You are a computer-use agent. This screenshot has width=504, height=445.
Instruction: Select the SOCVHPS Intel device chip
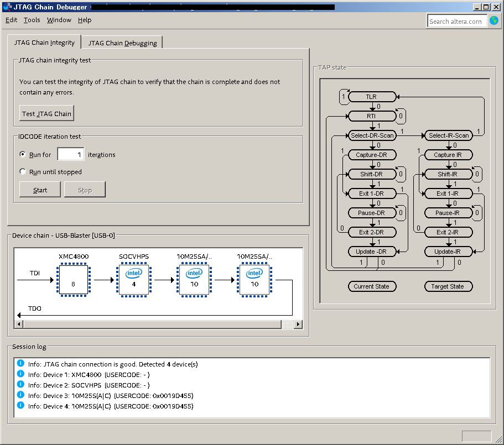(x=134, y=280)
